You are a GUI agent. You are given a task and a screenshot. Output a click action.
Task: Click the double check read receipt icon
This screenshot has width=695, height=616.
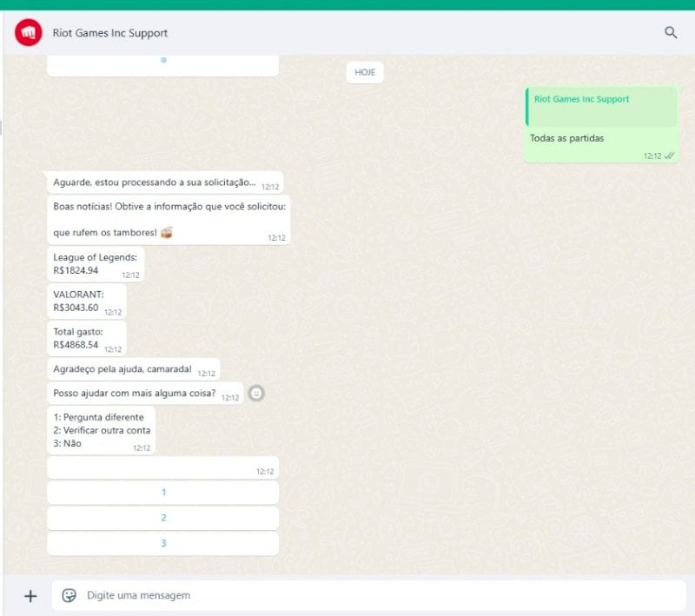click(x=669, y=156)
